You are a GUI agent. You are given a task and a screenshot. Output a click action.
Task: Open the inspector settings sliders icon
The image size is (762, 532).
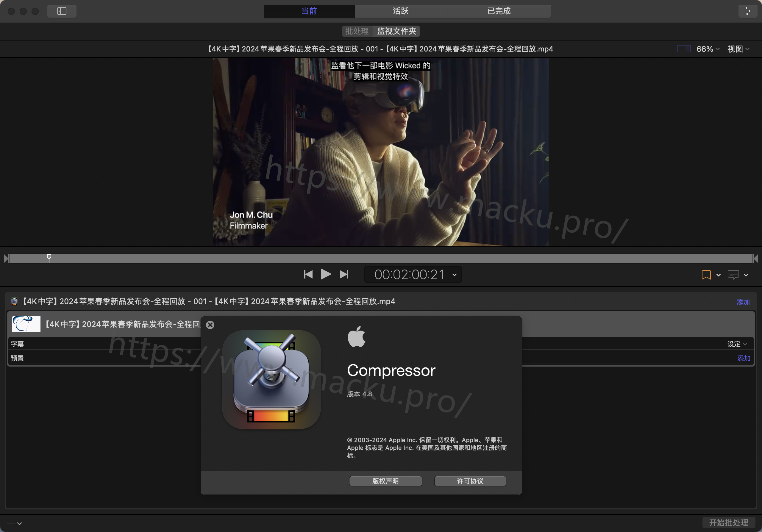click(748, 11)
